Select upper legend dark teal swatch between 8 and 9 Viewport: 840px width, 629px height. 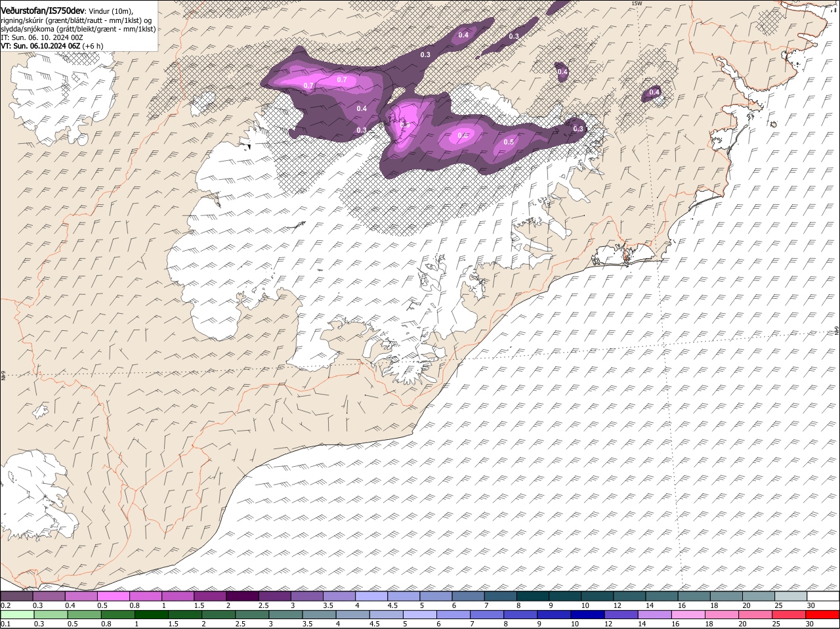click(x=532, y=596)
